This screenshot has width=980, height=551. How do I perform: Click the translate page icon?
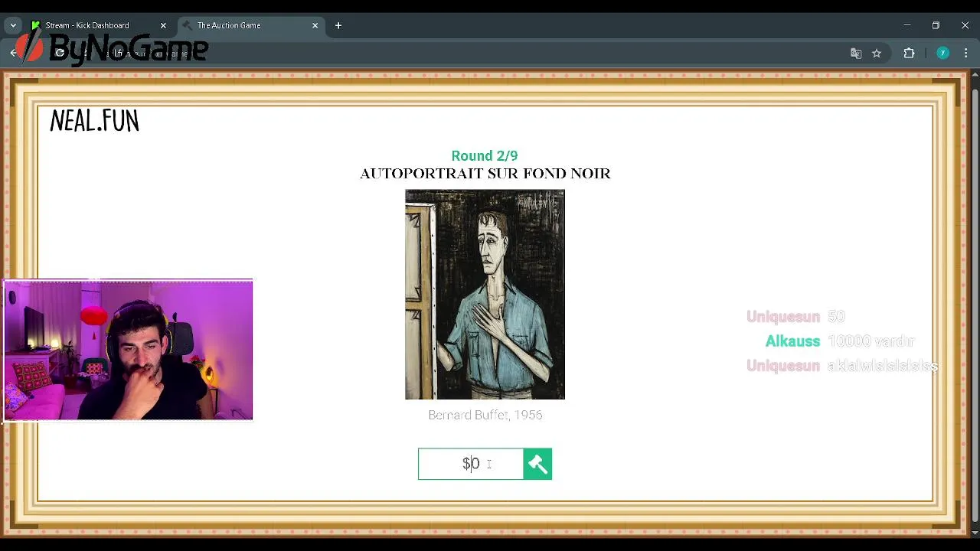[856, 53]
